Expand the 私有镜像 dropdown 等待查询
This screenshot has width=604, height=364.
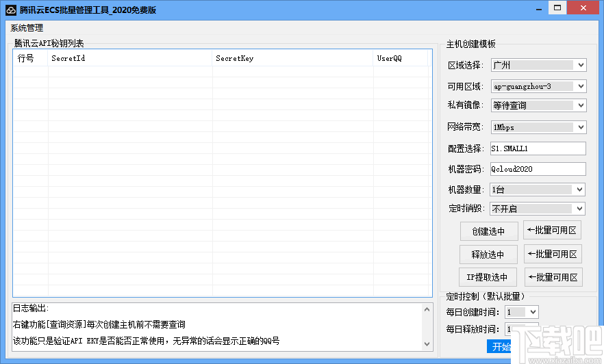538,105
